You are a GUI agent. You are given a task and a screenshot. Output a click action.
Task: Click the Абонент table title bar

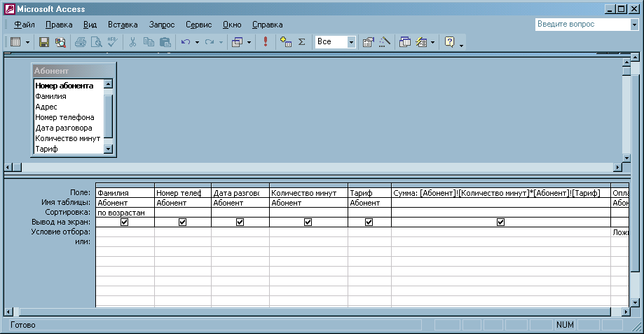click(74, 71)
